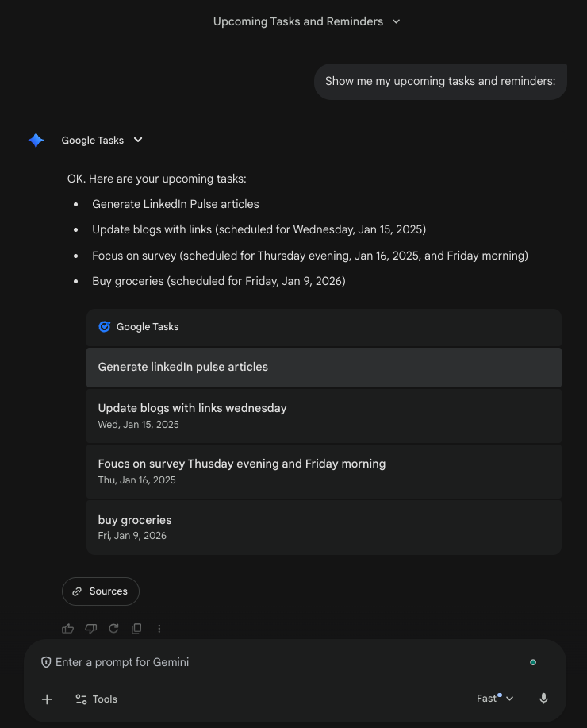The width and height of the screenshot is (587, 728).
Task: Give a thumbs down to the response
Action: click(90, 628)
